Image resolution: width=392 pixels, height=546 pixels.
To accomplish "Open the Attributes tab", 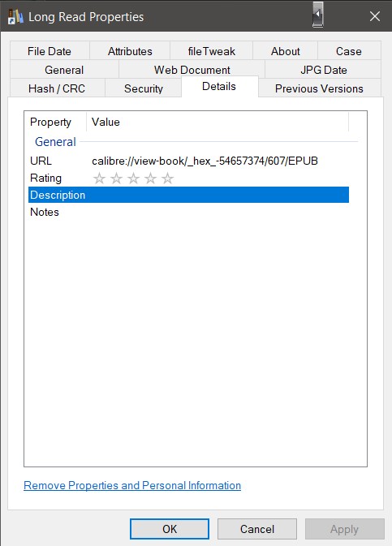I will 130,51.
